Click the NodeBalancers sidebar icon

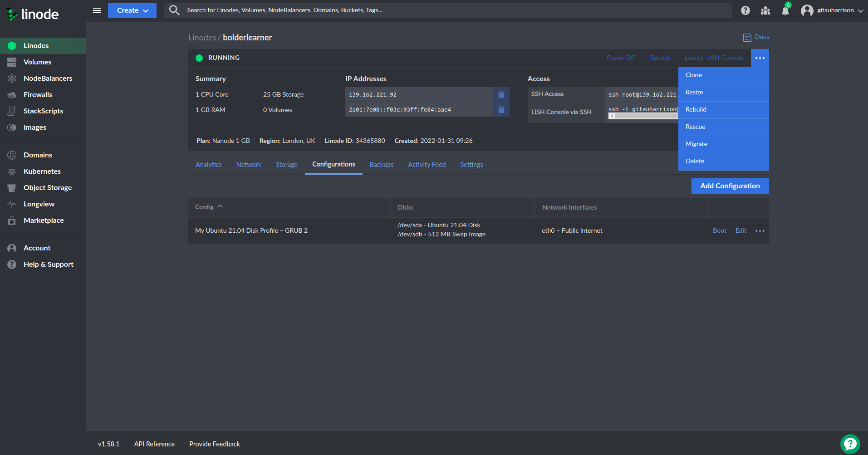coord(12,78)
